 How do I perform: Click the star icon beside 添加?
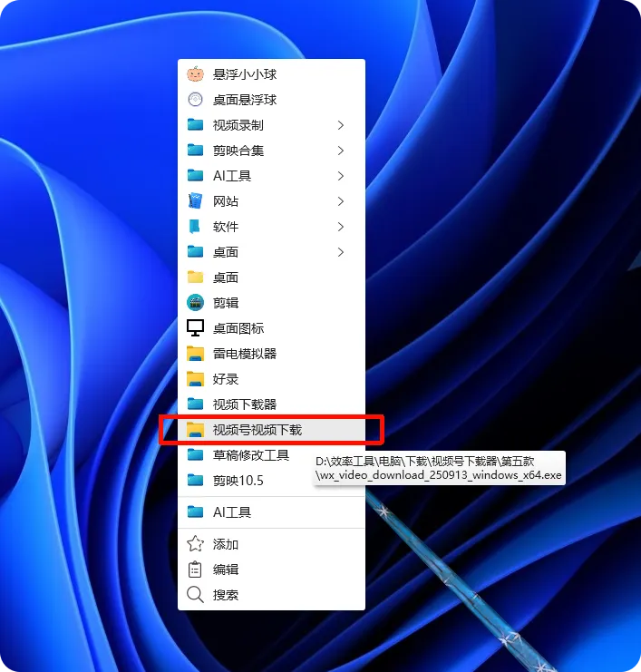pyautogui.click(x=196, y=544)
